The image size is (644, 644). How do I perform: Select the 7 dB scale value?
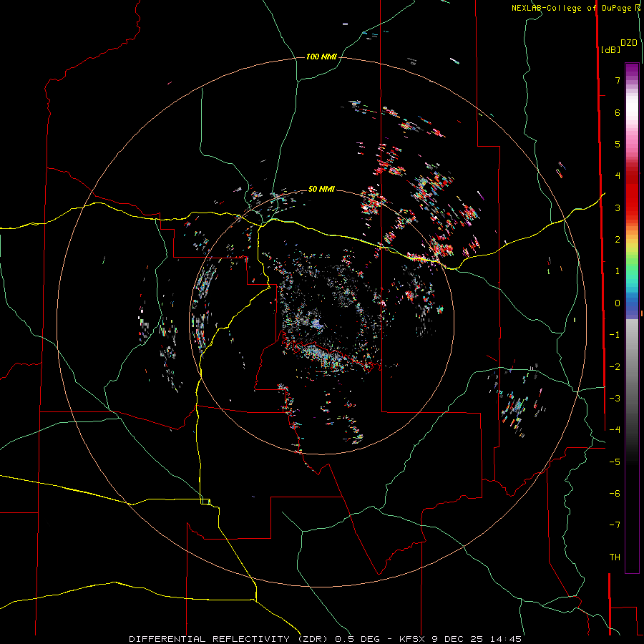(618, 80)
